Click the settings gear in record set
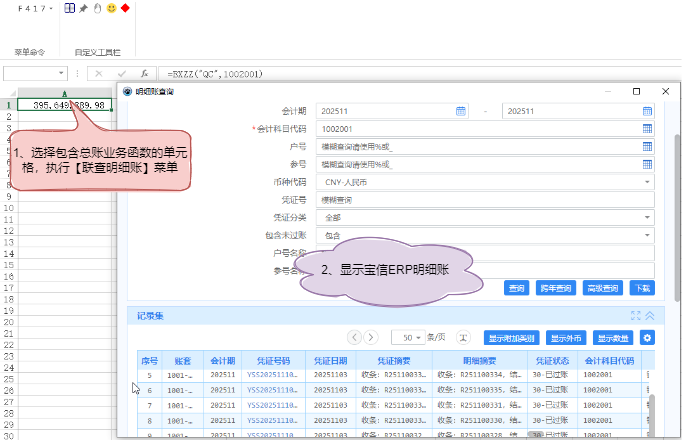Image resolution: width=683 pixels, height=441 pixels. (647, 338)
